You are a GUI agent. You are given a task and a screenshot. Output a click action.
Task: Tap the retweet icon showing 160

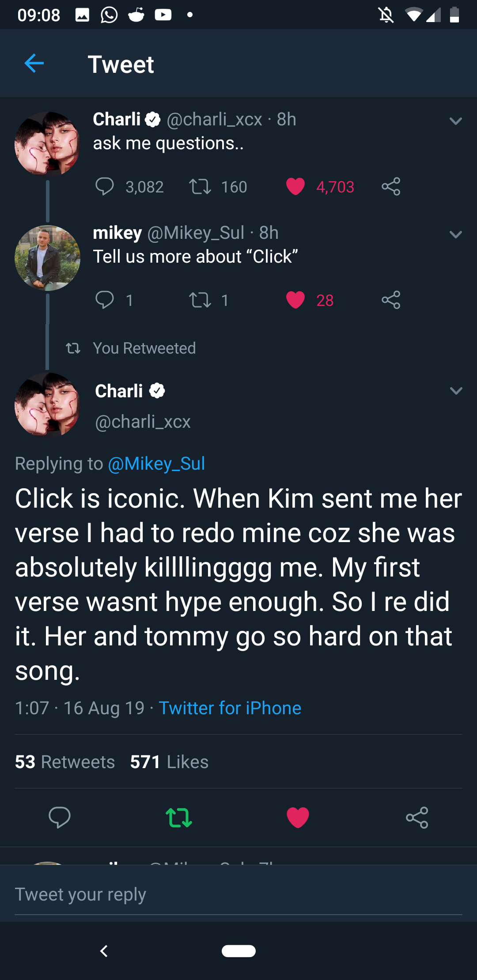202,186
